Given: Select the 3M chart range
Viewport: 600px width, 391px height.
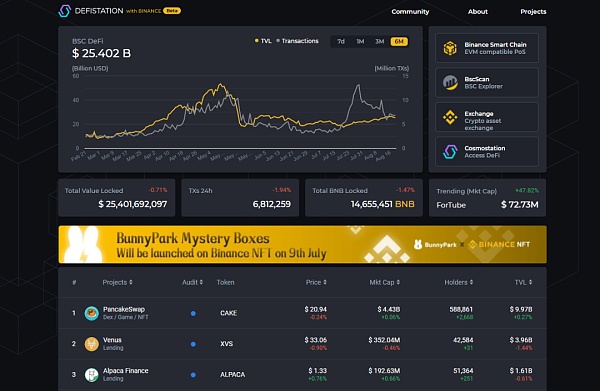Looking at the screenshot, I should point(380,41).
